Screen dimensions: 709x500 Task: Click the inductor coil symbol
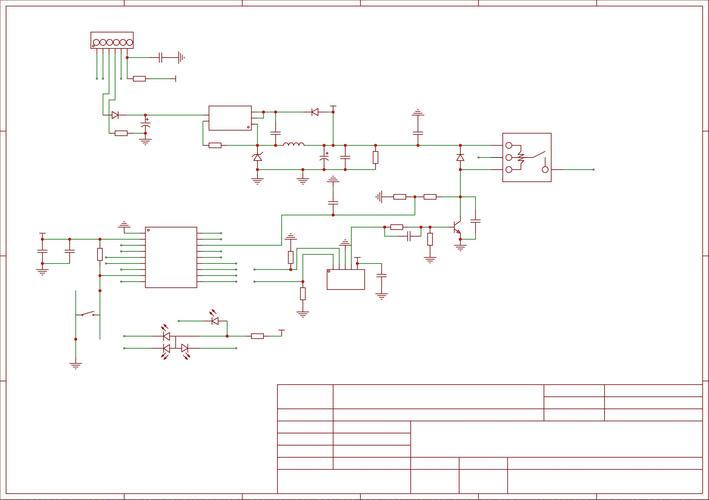point(292,146)
